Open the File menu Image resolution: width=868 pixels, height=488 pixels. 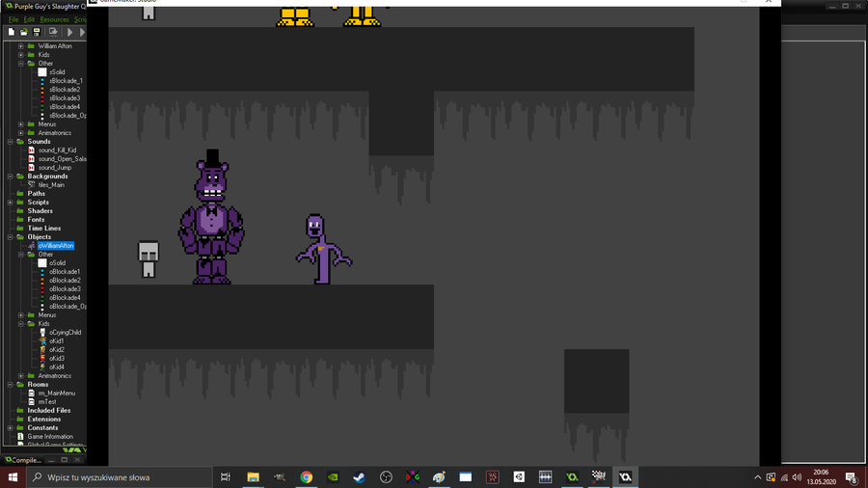click(14, 19)
